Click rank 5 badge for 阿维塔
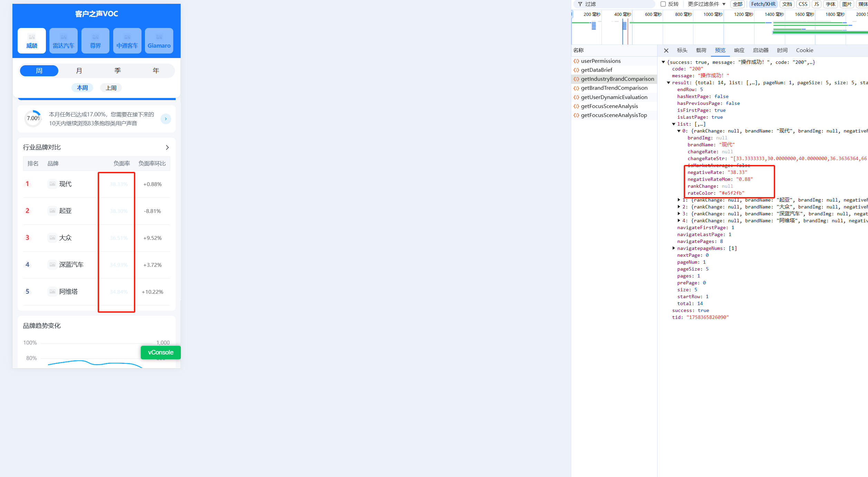This screenshot has width=868, height=477. pos(28,292)
